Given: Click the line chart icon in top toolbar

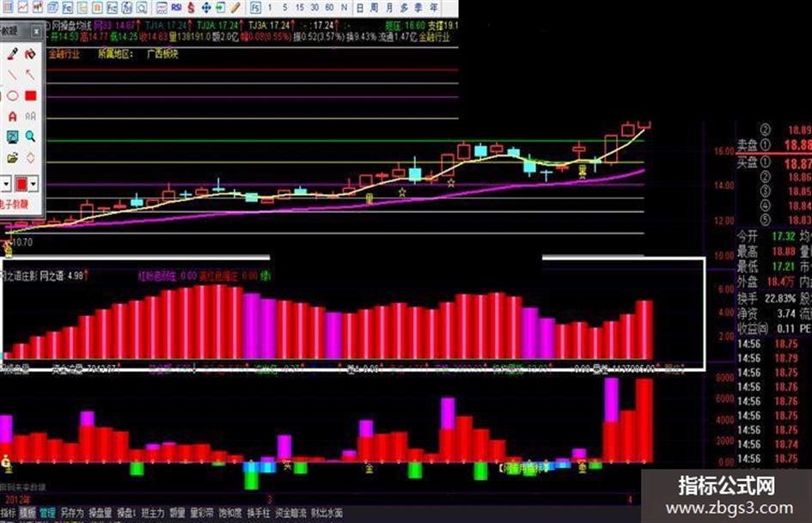Looking at the screenshot, I should coord(23,7).
